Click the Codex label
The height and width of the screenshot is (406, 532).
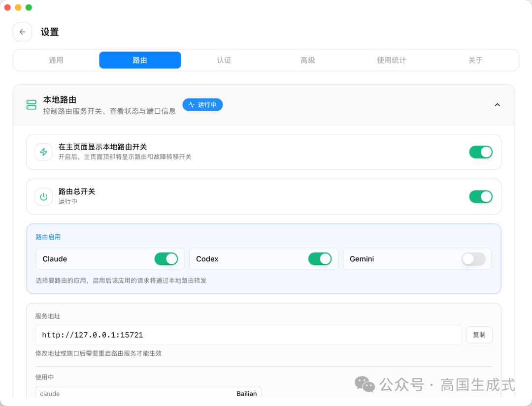[207, 259]
